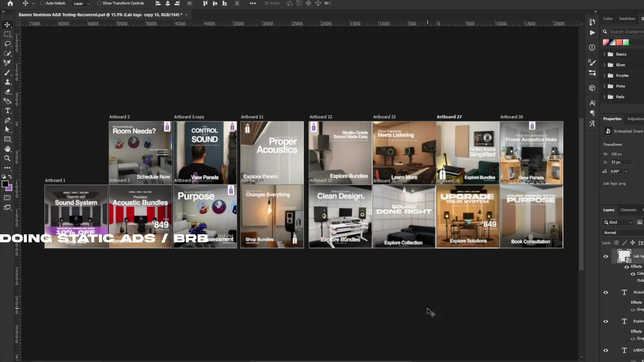The height and width of the screenshot is (362, 644).
Task: Open the 3D panel cube icon
Action: click(592, 88)
